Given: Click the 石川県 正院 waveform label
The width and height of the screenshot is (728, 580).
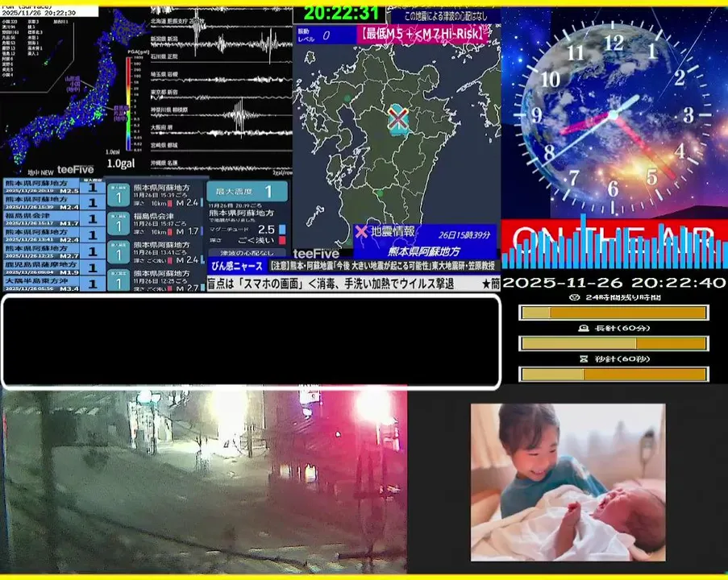Looking at the screenshot, I should click(164, 56).
